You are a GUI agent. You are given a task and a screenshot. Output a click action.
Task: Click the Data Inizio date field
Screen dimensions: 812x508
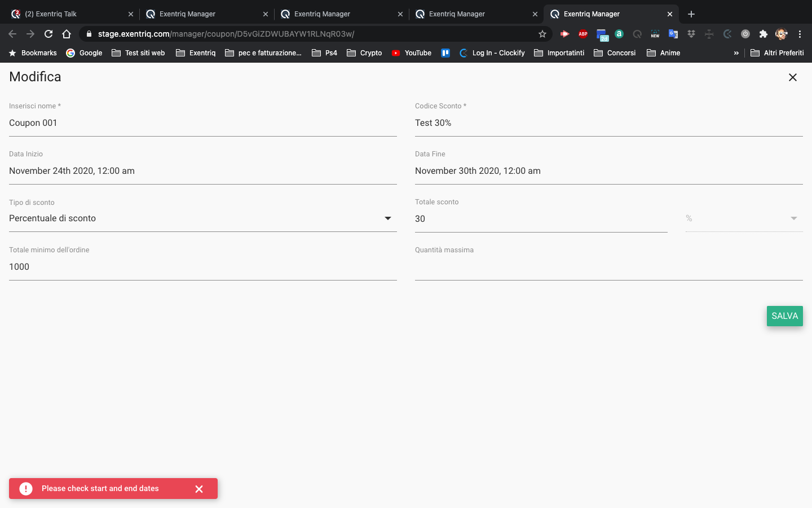202,171
